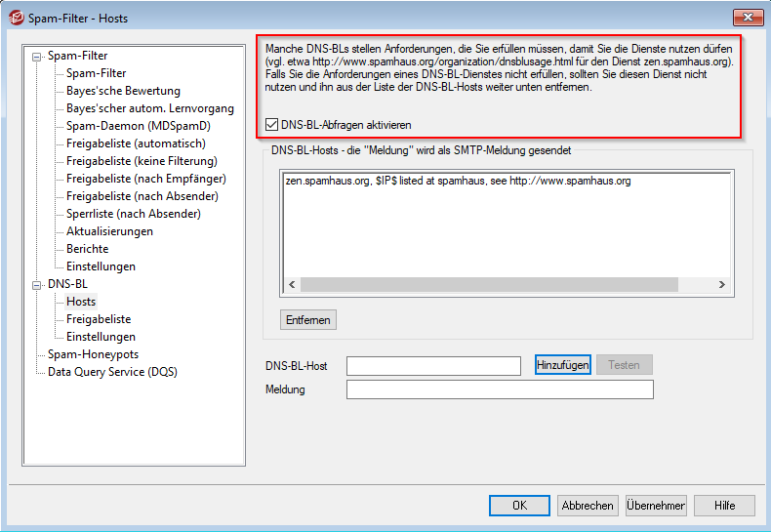Confirm the dialog with OK
The width and height of the screenshot is (771, 532).
(519, 506)
